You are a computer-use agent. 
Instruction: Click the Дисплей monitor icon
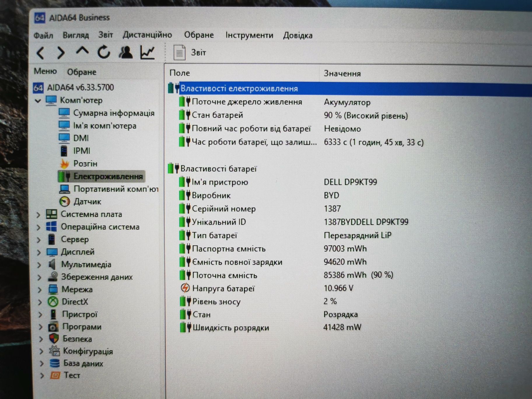[52, 252]
